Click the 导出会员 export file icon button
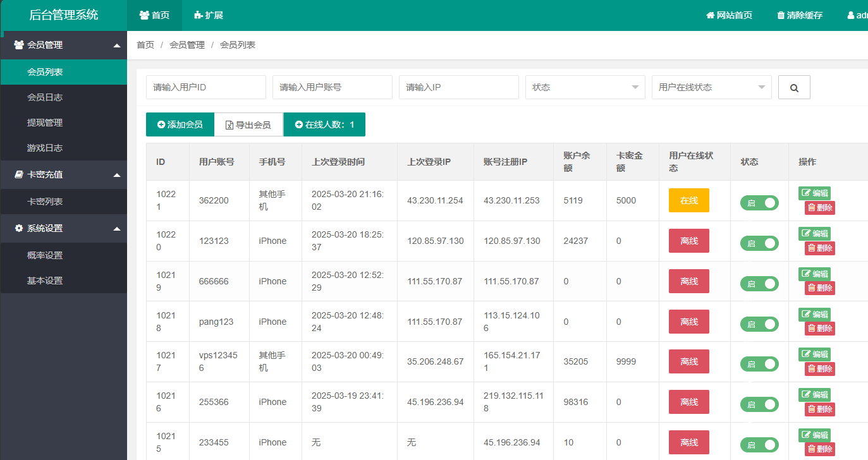The width and height of the screenshot is (868, 460). point(248,125)
